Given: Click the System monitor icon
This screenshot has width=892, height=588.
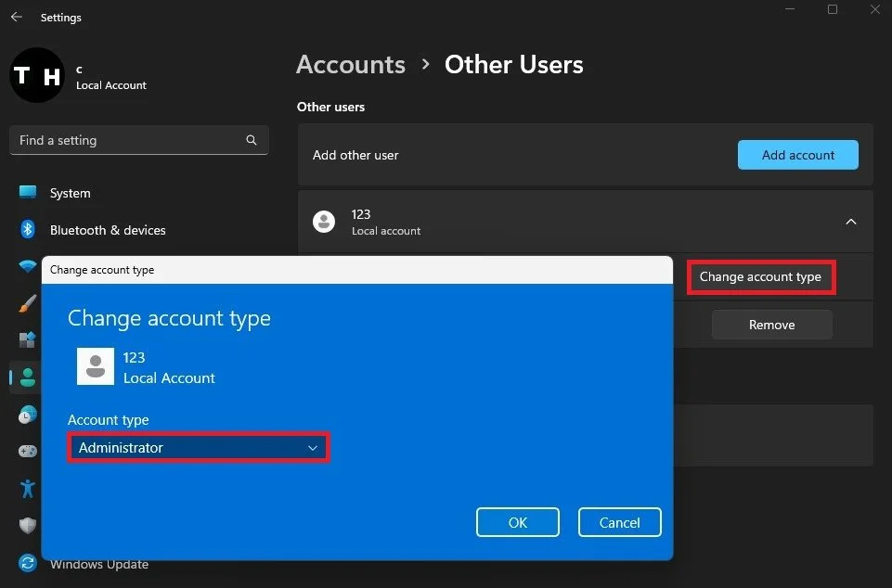Looking at the screenshot, I should (27, 192).
